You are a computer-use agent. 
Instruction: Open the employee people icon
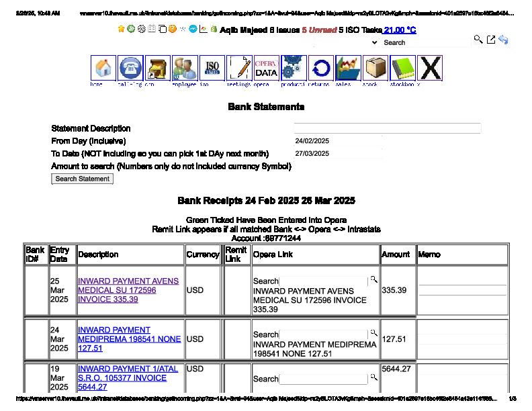185,68
